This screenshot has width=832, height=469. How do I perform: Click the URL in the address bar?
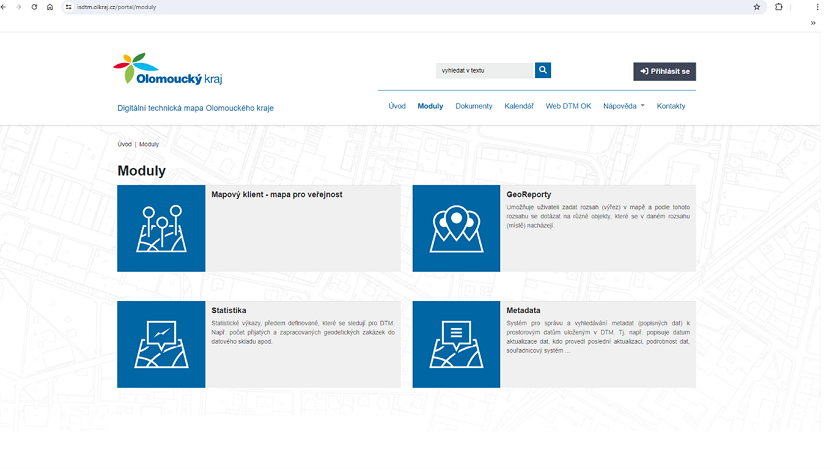coord(116,7)
